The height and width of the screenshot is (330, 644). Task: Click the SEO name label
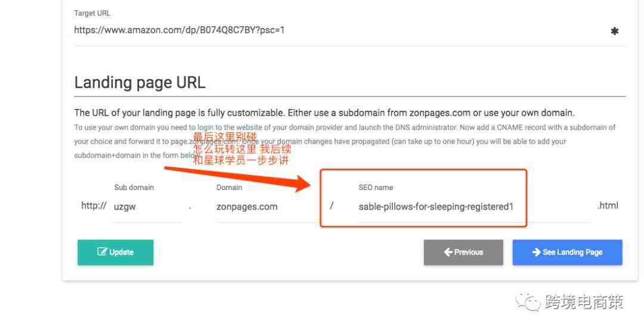click(x=376, y=187)
